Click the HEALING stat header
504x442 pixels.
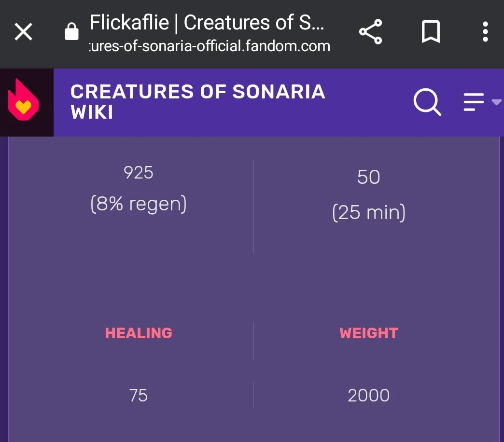tap(139, 333)
